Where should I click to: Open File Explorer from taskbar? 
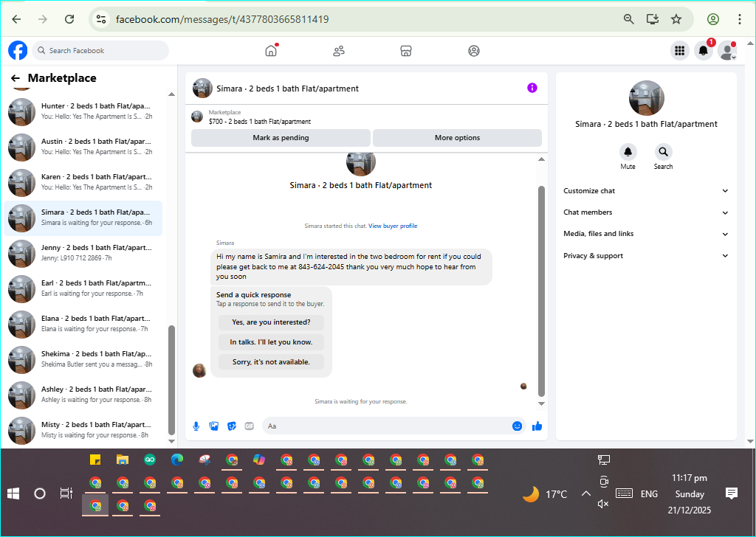pos(123,460)
